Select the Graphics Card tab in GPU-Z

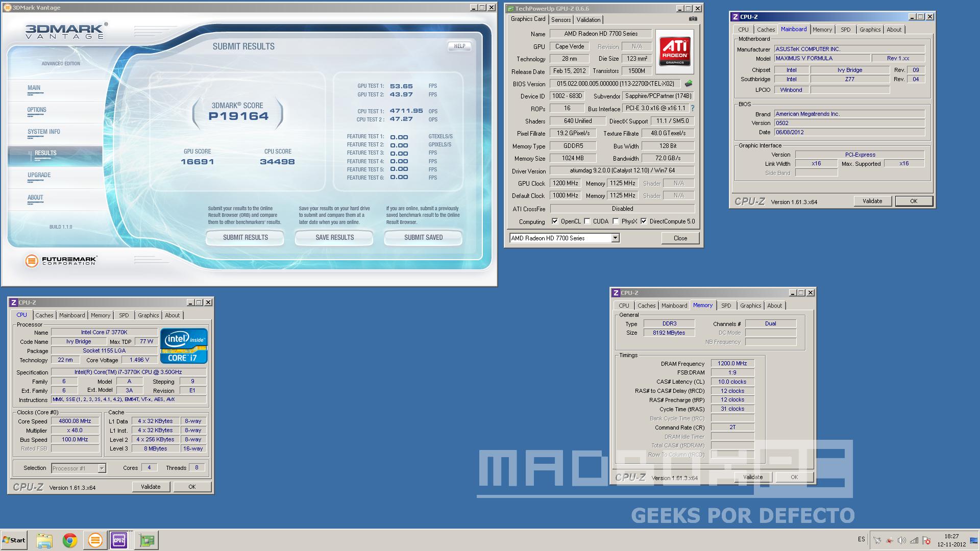coord(528,19)
